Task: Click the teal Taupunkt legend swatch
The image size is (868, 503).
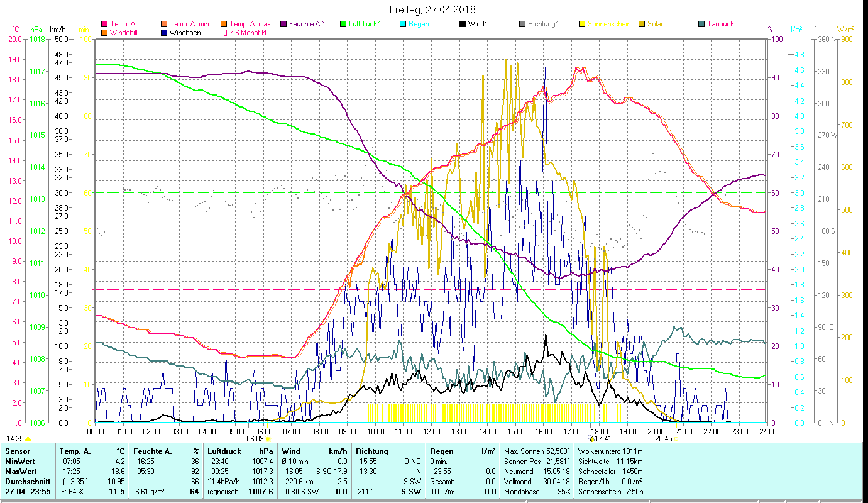Action: pos(701,24)
